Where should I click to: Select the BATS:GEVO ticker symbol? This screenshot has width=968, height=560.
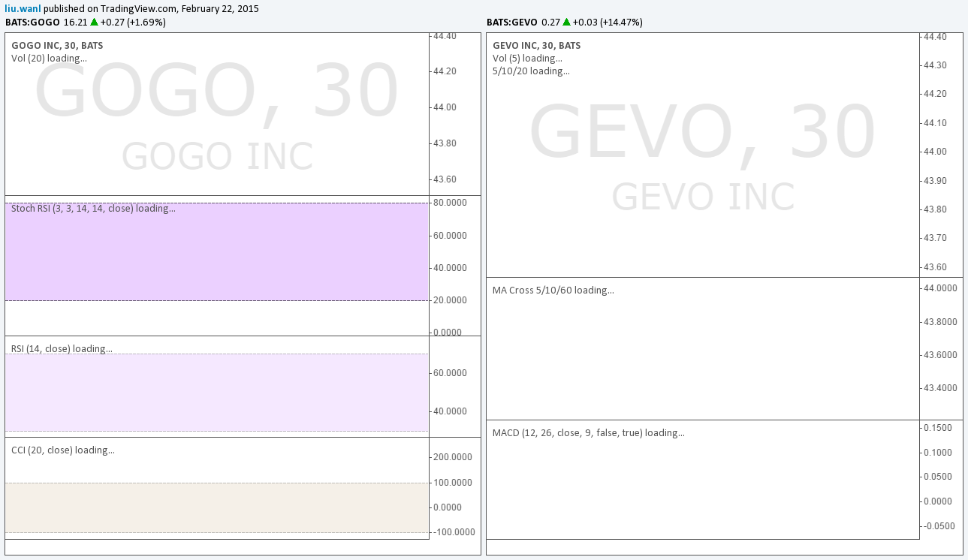coord(512,23)
